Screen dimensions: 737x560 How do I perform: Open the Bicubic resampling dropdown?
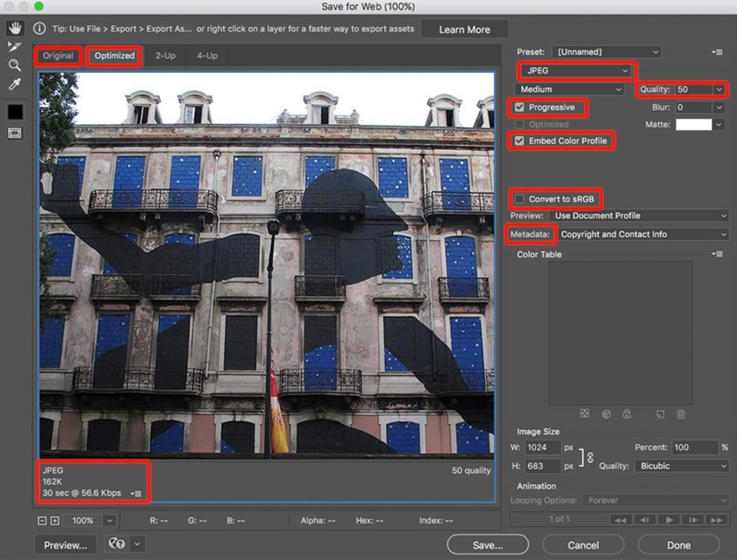click(681, 466)
